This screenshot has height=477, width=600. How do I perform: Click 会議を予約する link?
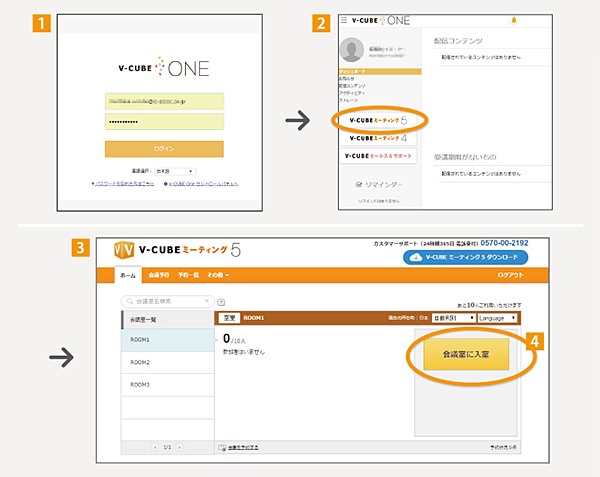(243, 447)
